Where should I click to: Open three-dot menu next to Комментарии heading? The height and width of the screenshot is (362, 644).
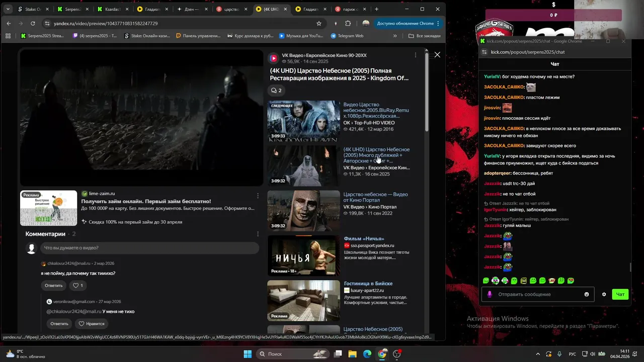[258, 234]
